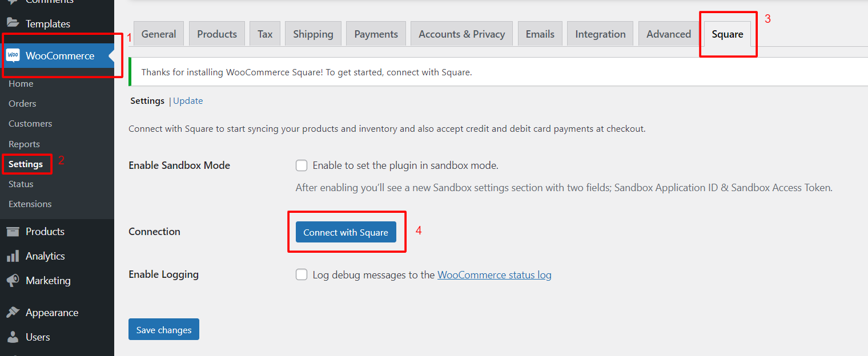
Task: Open the General settings tab
Action: (159, 34)
